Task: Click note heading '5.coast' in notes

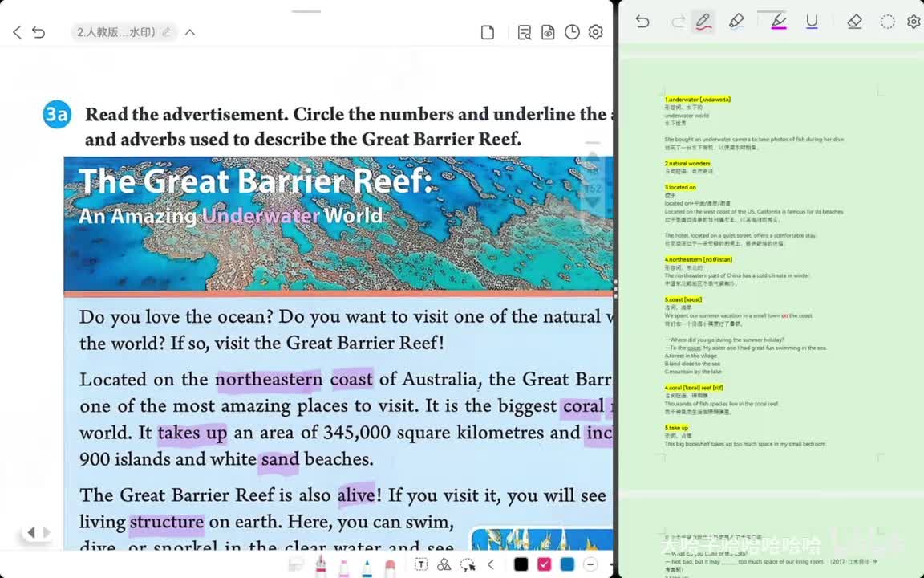Action: 683,299
